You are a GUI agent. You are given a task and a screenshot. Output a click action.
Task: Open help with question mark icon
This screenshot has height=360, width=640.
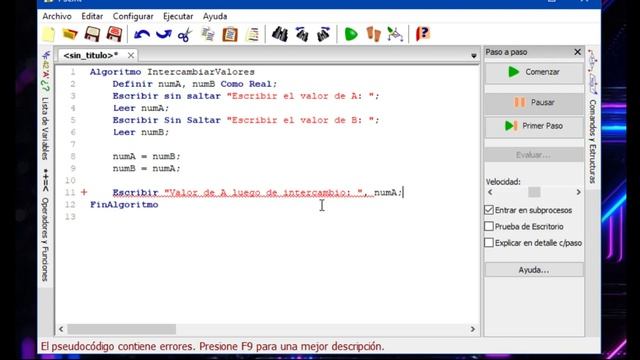[x=423, y=34]
